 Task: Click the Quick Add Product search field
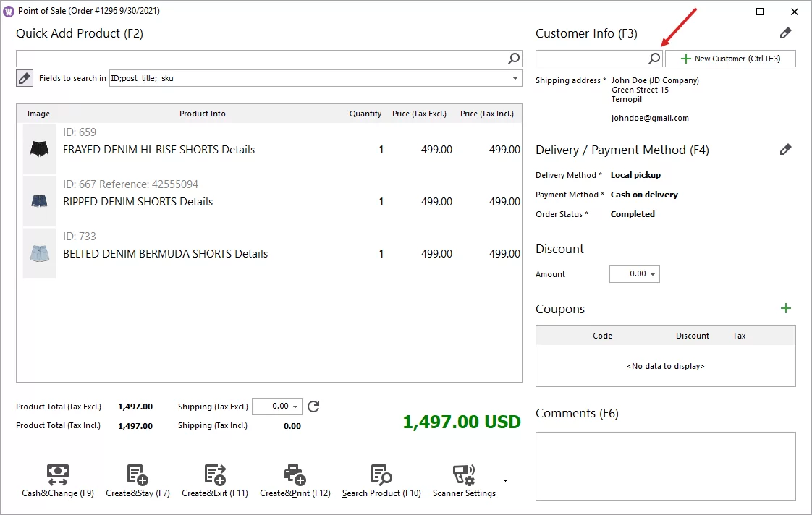(x=261, y=58)
